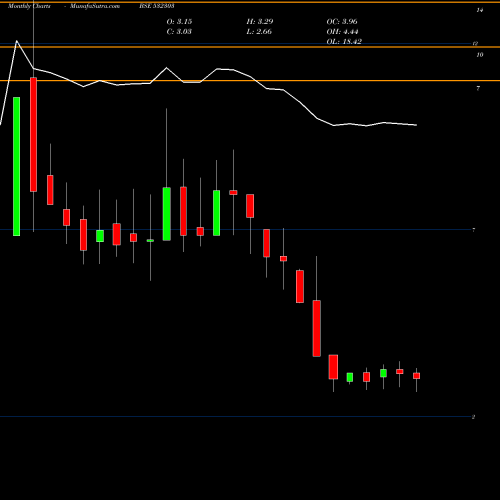Click the 14 price axis label

pyautogui.click(x=479, y=10)
